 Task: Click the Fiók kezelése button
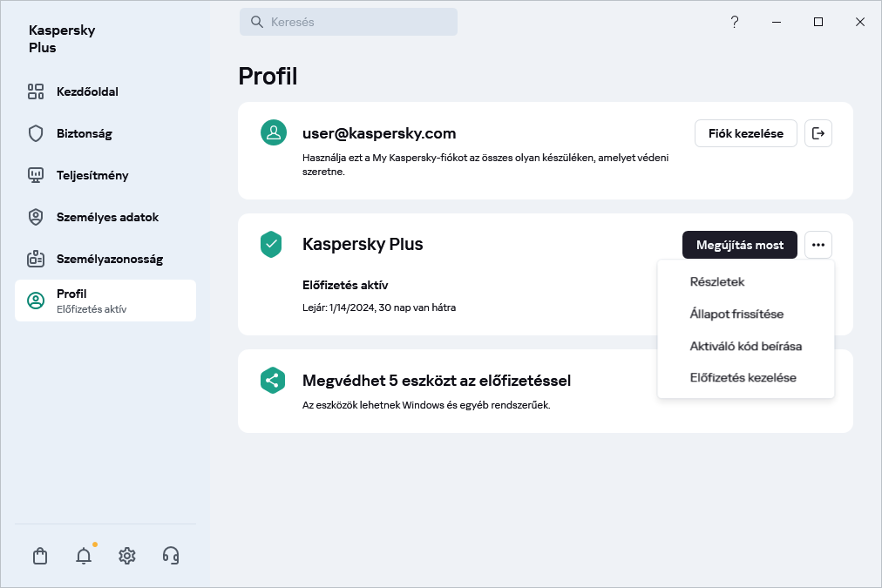745,133
